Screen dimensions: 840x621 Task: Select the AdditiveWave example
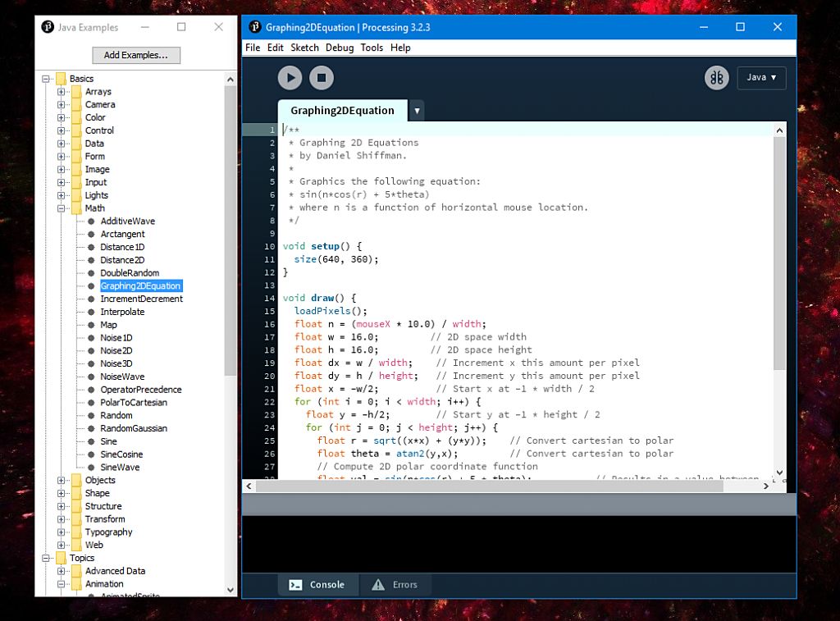pos(127,221)
